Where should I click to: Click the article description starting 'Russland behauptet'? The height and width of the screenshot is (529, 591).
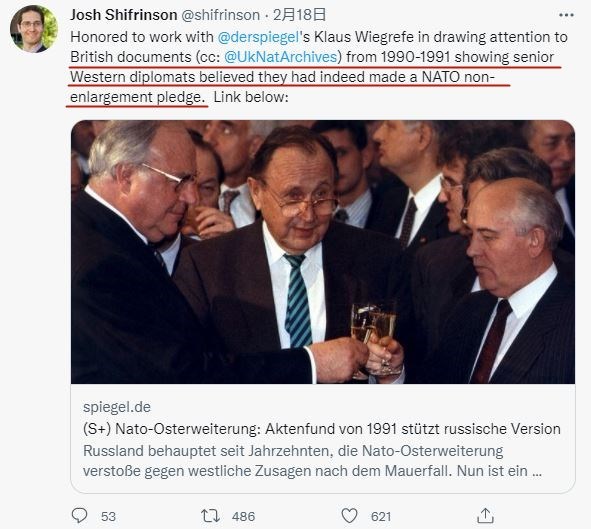pyautogui.click(x=312, y=461)
